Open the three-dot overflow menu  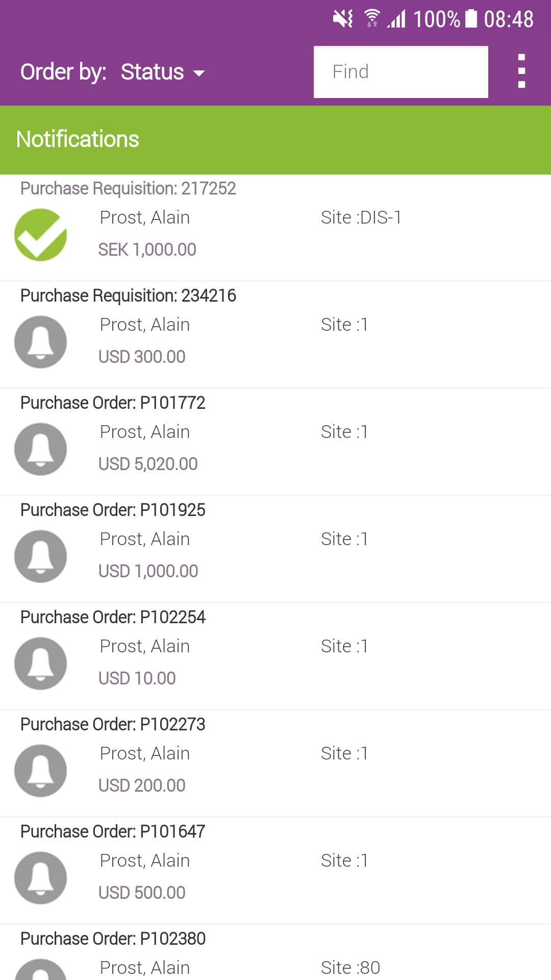[x=521, y=71]
